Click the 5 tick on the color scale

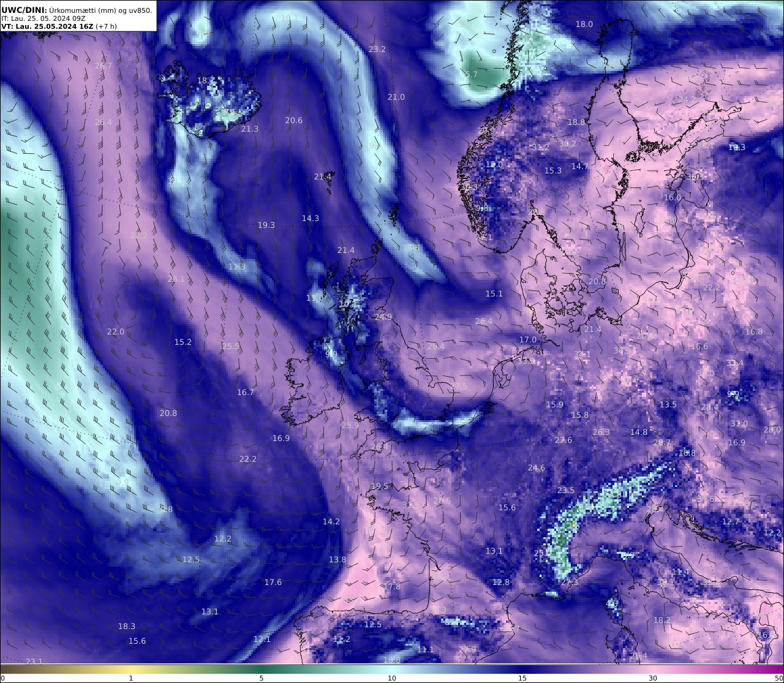[262, 677]
